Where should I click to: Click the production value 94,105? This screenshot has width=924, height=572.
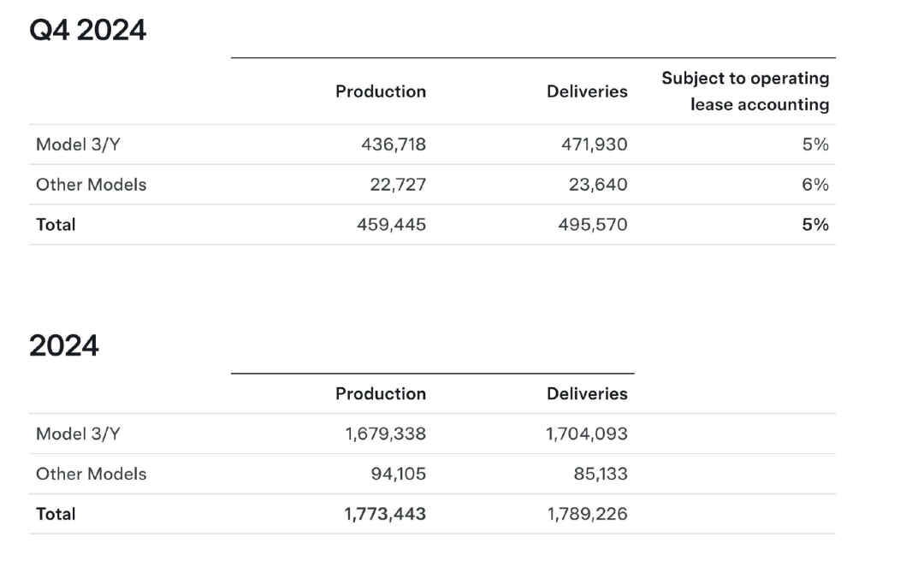tap(399, 474)
